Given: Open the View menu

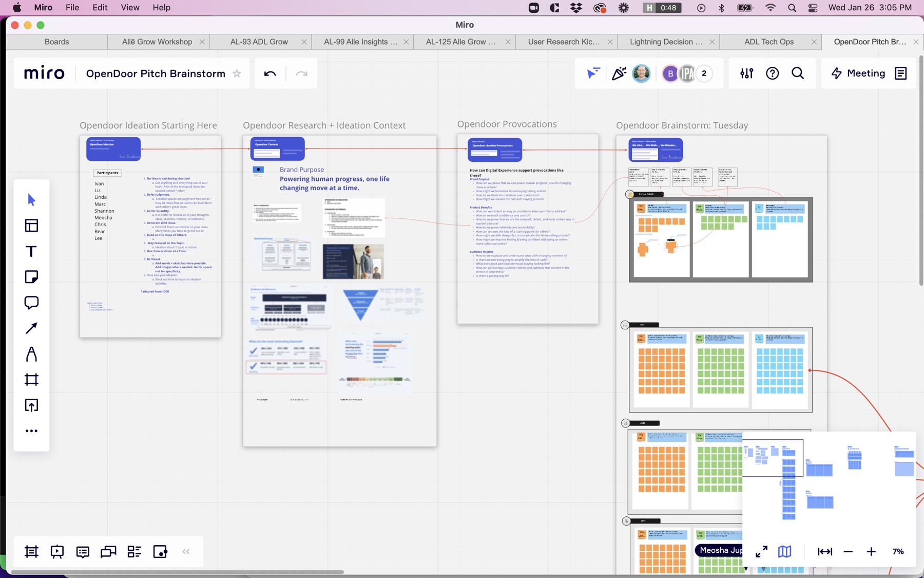Looking at the screenshot, I should [x=130, y=8].
